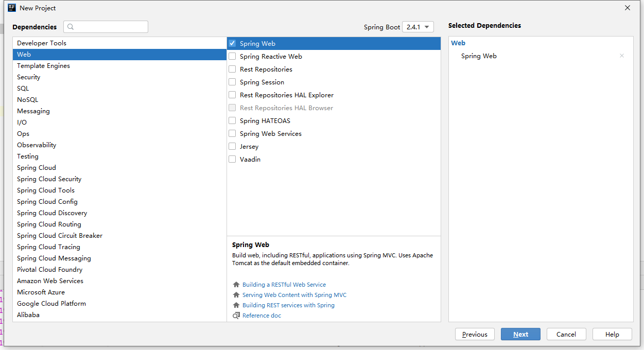The height and width of the screenshot is (350, 644).
Task: Remove Spring Web from selected dependencies
Action: click(x=621, y=56)
